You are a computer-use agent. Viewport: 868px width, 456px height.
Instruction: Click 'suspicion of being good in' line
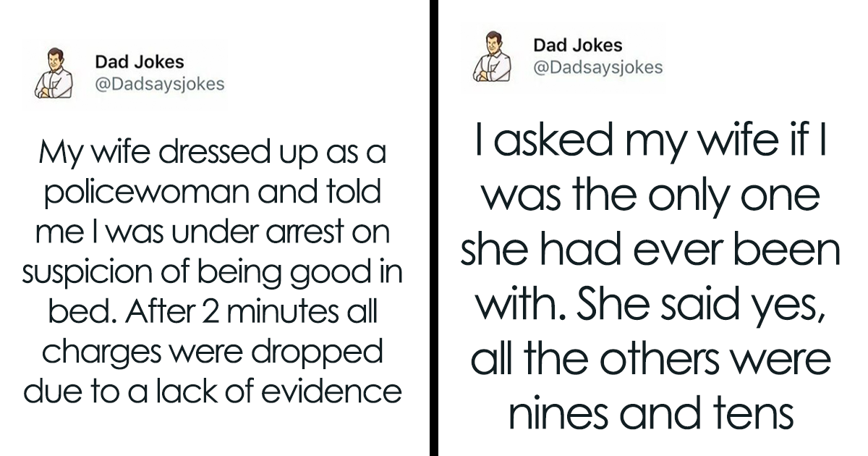[x=213, y=273]
